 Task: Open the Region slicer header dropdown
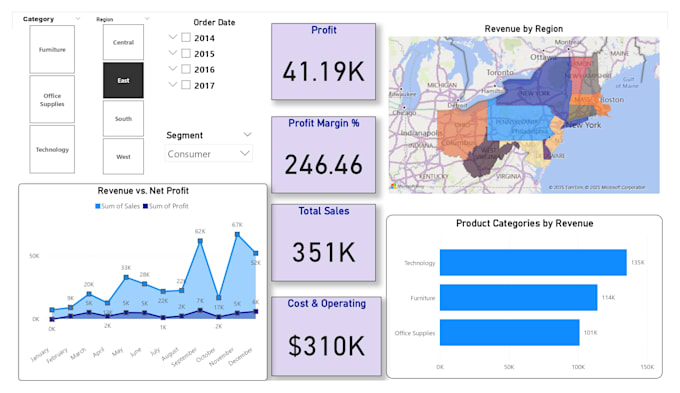point(147,19)
